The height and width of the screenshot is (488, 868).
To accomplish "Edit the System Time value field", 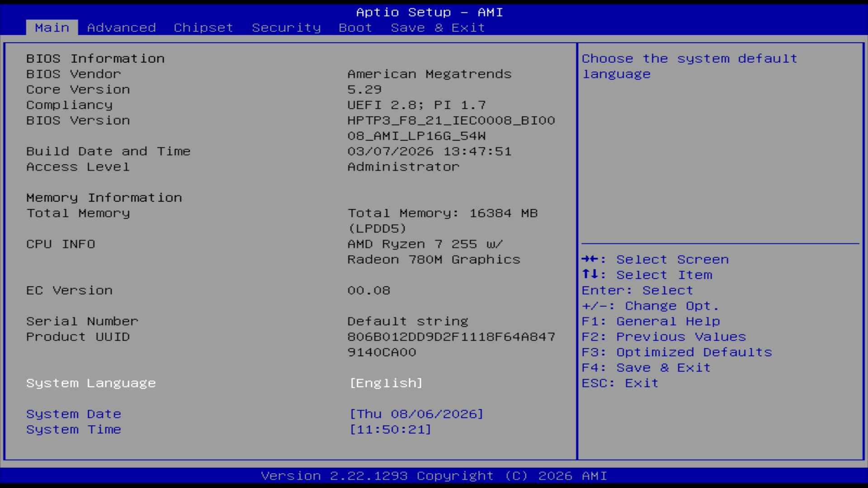I will click(390, 429).
